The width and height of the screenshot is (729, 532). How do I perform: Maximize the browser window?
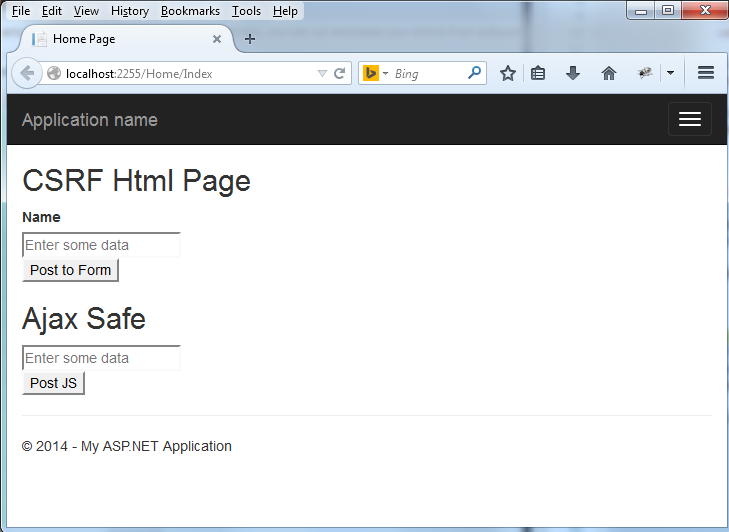(x=668, y=10)
